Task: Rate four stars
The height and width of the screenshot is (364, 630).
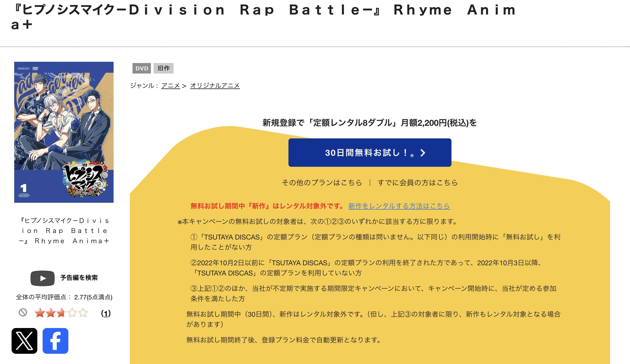Action: click(72, 313)
